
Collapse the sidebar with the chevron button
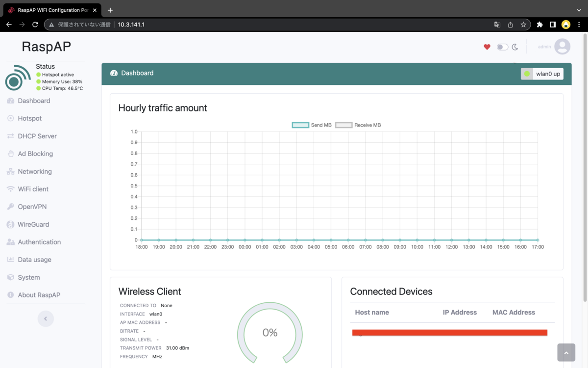click(46, 318)
